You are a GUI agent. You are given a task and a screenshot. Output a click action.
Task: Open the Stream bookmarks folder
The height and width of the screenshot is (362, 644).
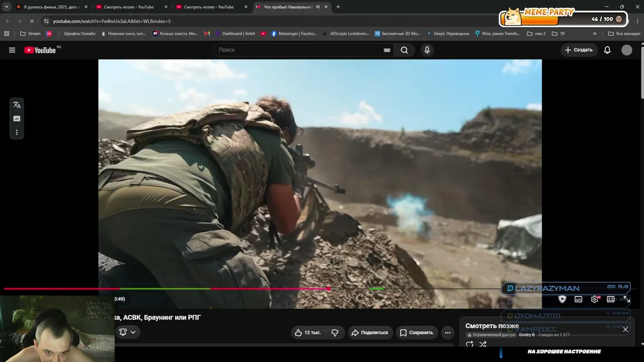[x=30, y=34]
